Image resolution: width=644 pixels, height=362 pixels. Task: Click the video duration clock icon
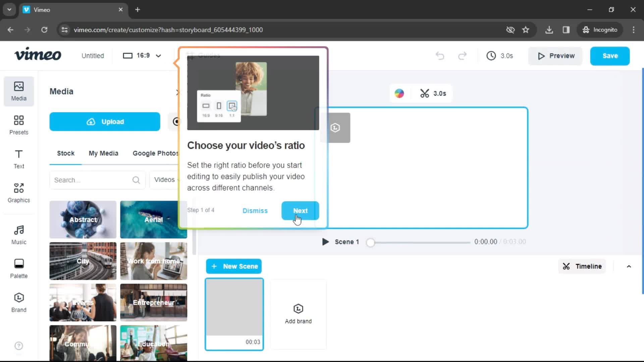[x=491, y=56]
